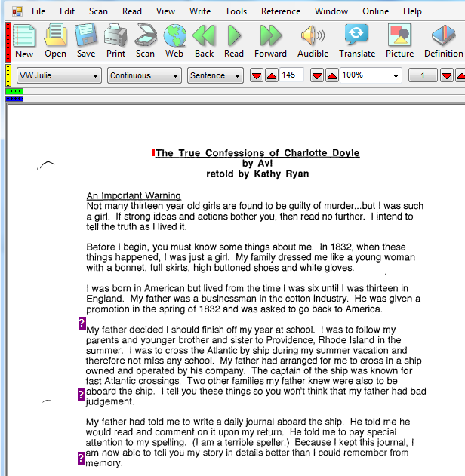
Task: Click the application icon beside File menu
Action: pyautogui.click(x=17, y=11)
